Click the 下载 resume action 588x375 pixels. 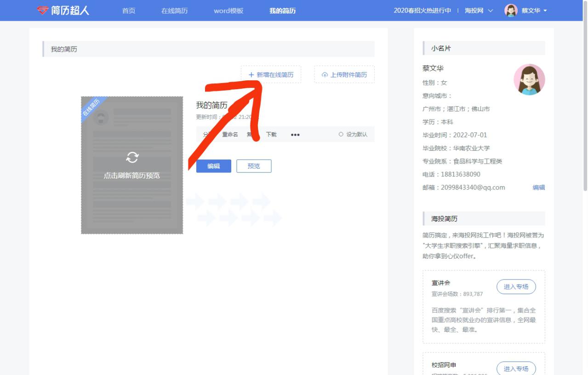271,135
